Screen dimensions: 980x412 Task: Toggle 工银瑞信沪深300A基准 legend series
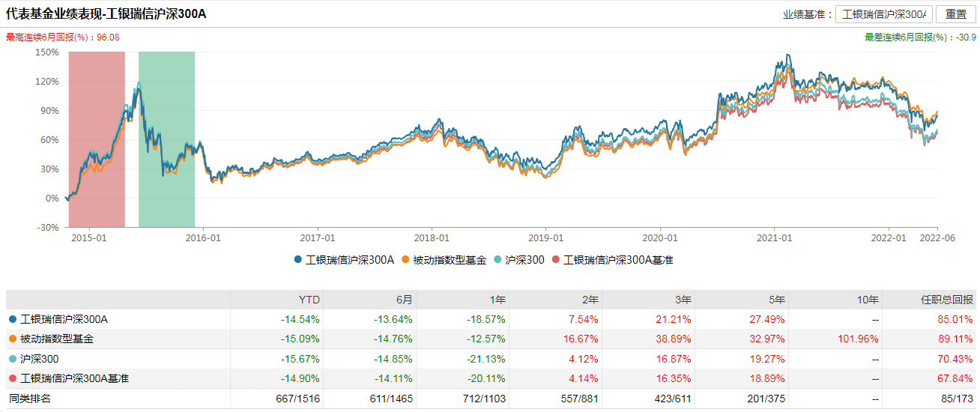[x=612, y=260]
